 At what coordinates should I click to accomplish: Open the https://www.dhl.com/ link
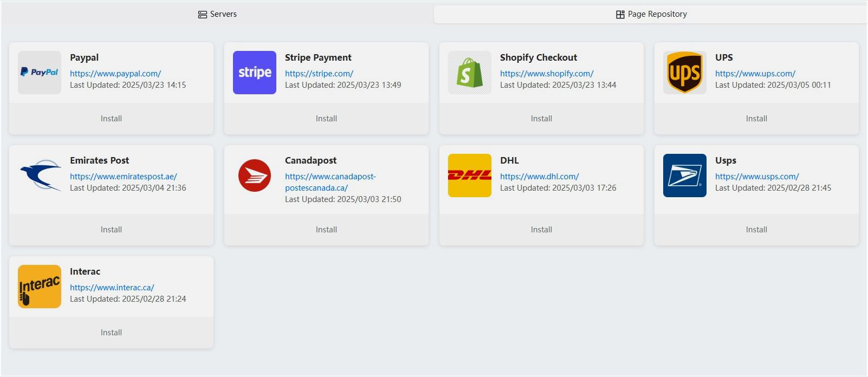pos(540,177)
